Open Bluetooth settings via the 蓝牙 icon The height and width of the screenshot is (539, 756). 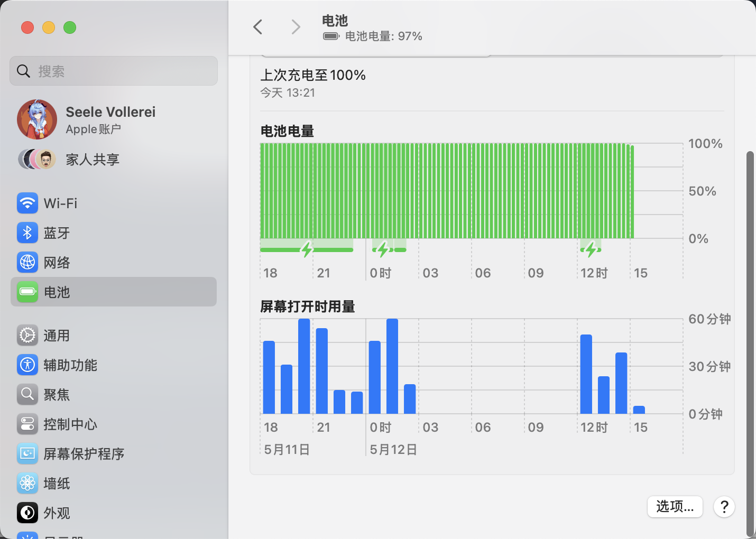click(x=27, y=233)
